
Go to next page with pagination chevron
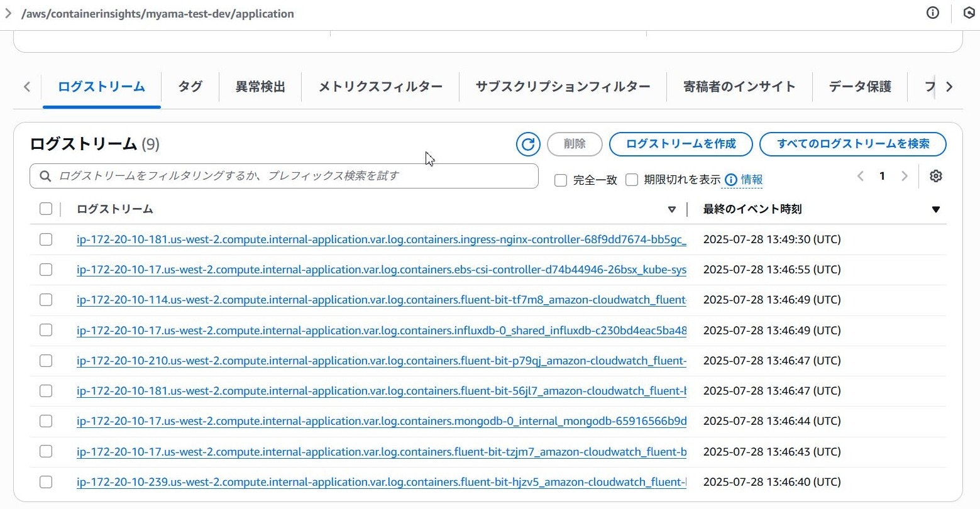coord(905,177)
